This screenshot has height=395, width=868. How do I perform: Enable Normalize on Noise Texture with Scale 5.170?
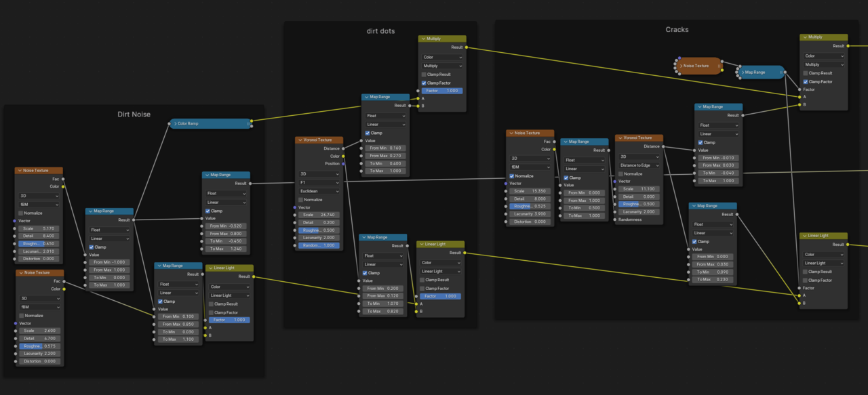(x=20, y=213)
